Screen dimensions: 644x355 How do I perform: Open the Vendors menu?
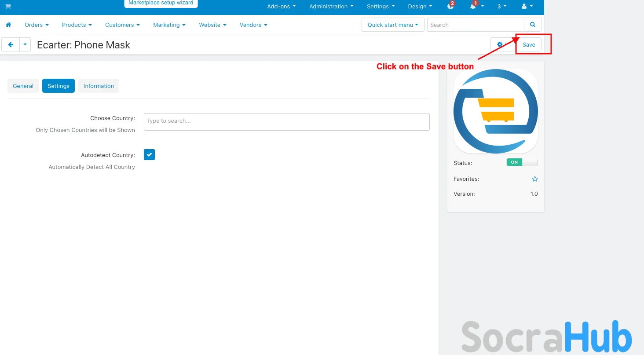coord(253,25)
